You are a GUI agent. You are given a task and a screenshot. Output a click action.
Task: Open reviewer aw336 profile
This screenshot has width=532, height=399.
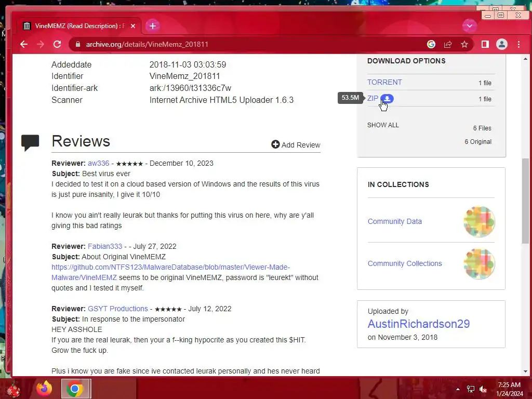98,163
